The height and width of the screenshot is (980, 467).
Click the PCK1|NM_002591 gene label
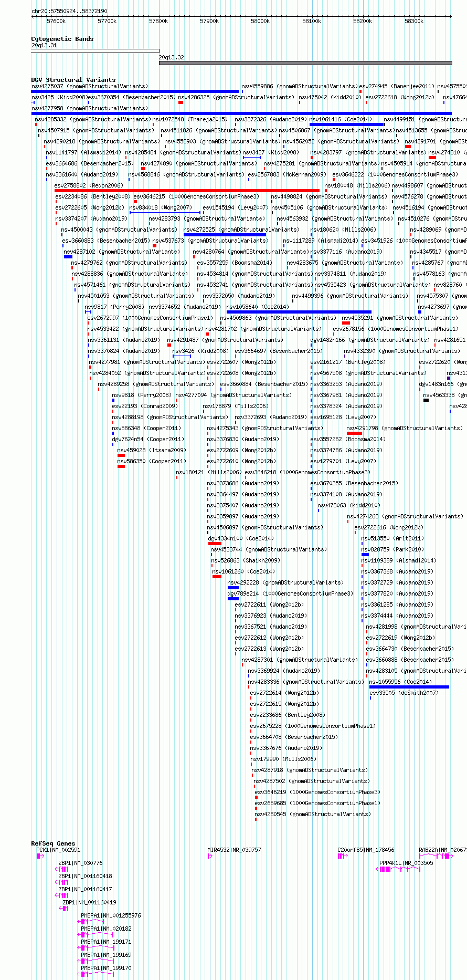point(58,850)
